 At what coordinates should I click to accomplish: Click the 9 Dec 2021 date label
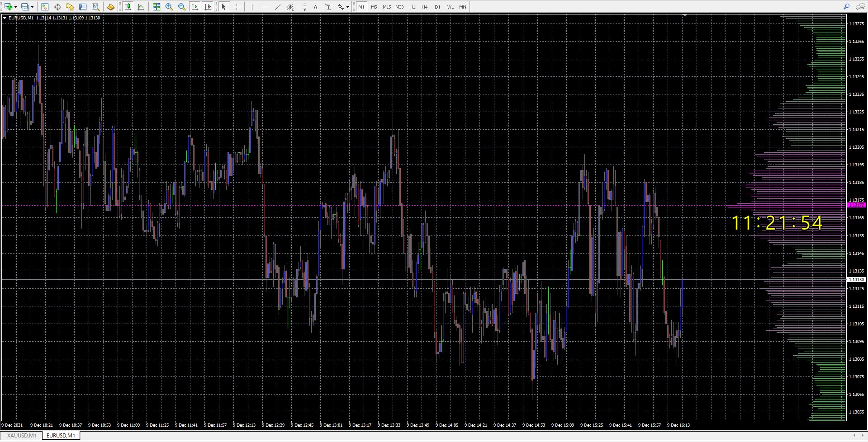[12, 425]
